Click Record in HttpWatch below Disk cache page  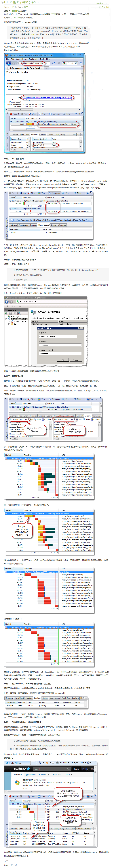click(14, 114)
